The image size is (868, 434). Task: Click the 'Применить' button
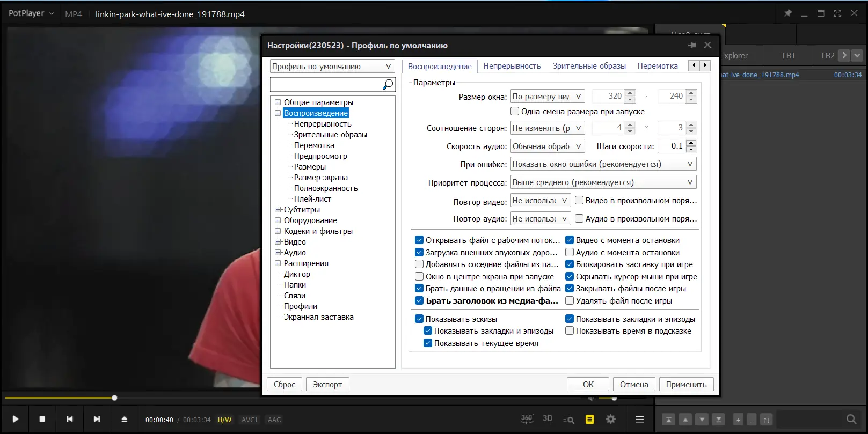(x=686, y=384)
